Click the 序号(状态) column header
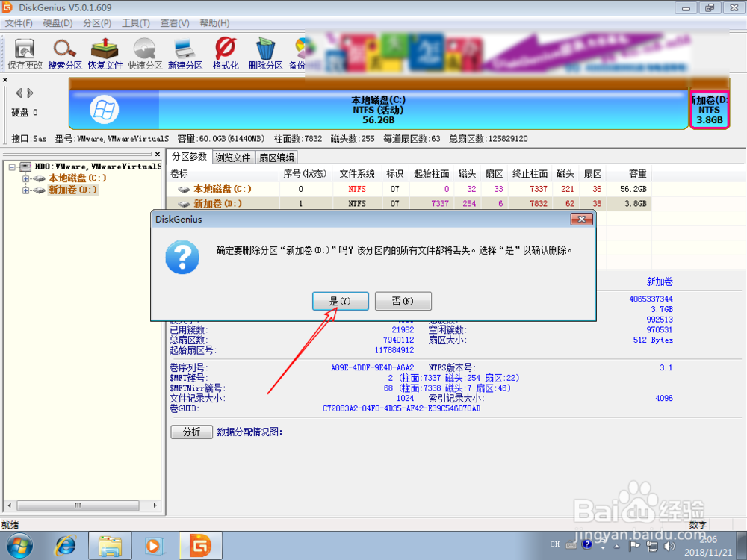The image size is (747, 560). click(x=305, y=174)
